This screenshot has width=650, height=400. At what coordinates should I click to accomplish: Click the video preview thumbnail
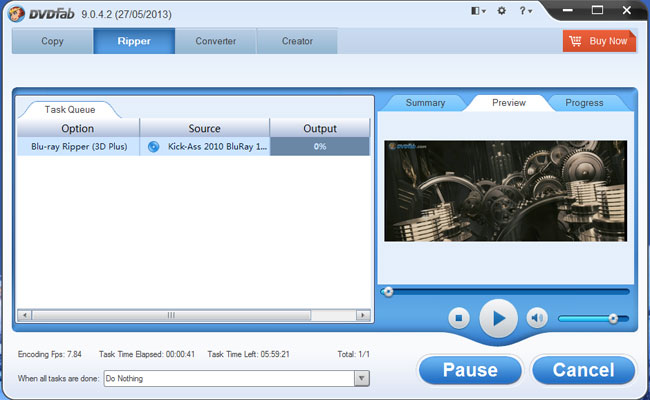pos(505,191)
